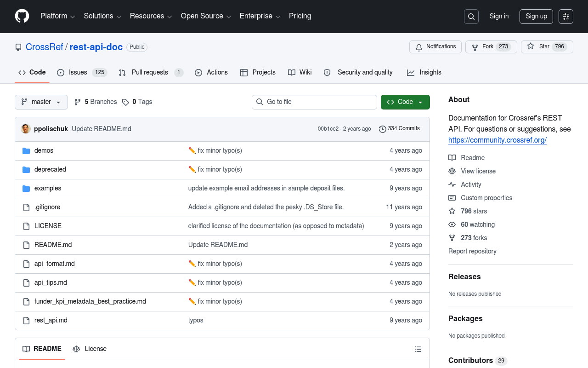Screen dimensions: 588x368
Task: Click the Custom properties note icon
Action: tap(452, 198)
